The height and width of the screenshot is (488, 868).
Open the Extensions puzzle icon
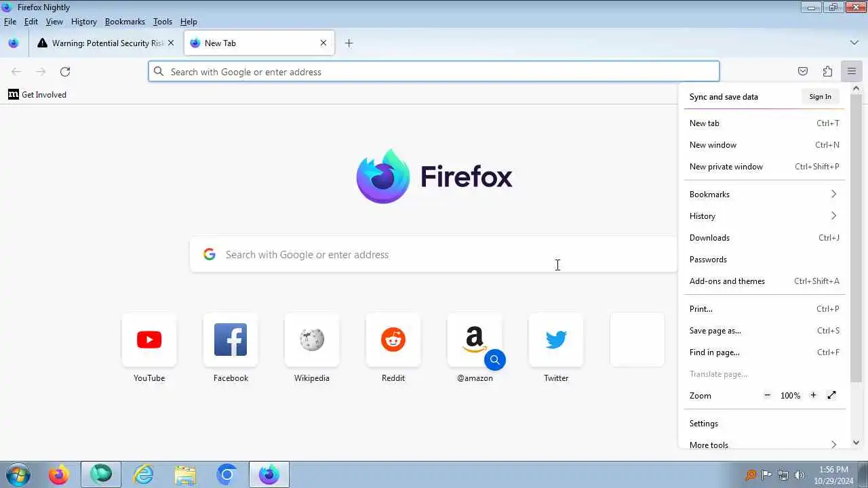point(827,71)
